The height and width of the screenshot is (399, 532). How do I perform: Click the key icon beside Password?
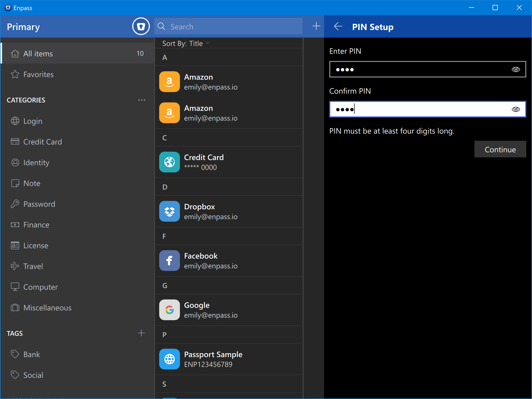point(15,204)
